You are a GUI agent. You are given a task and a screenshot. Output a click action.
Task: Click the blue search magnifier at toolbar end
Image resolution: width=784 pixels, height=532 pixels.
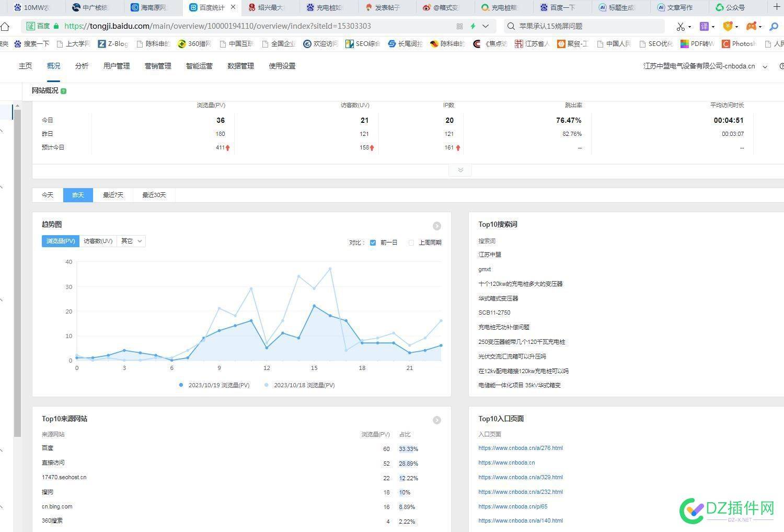(x=774, y=26)
